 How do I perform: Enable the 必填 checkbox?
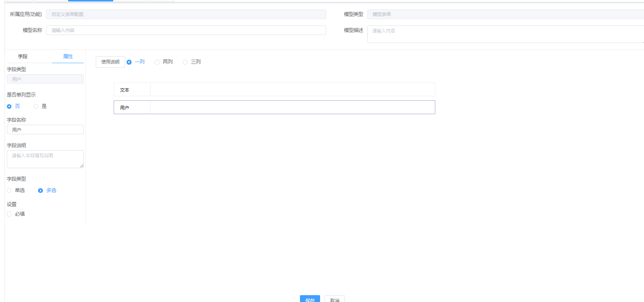pos(10,214)
